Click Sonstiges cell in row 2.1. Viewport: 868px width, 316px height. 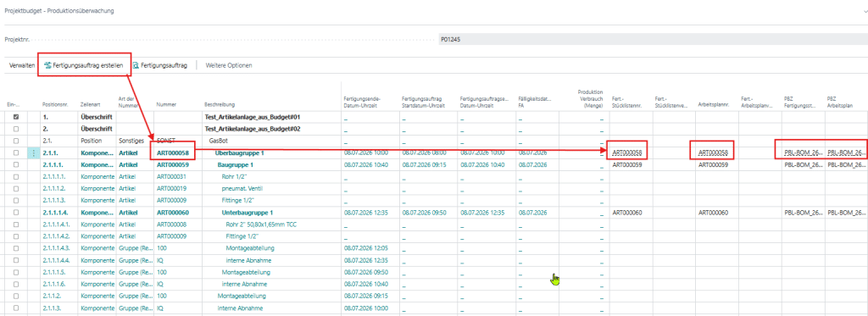131,141
